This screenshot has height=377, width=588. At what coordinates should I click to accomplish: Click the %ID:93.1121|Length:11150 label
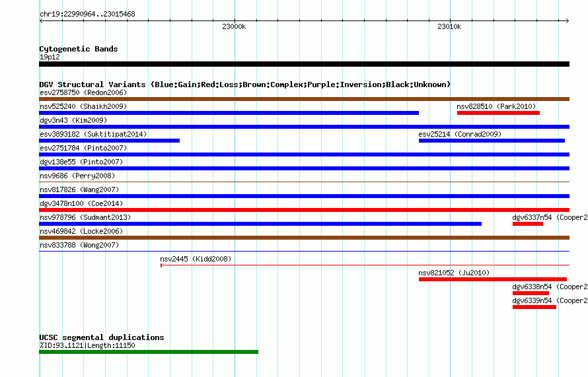[x=87, y=345]
